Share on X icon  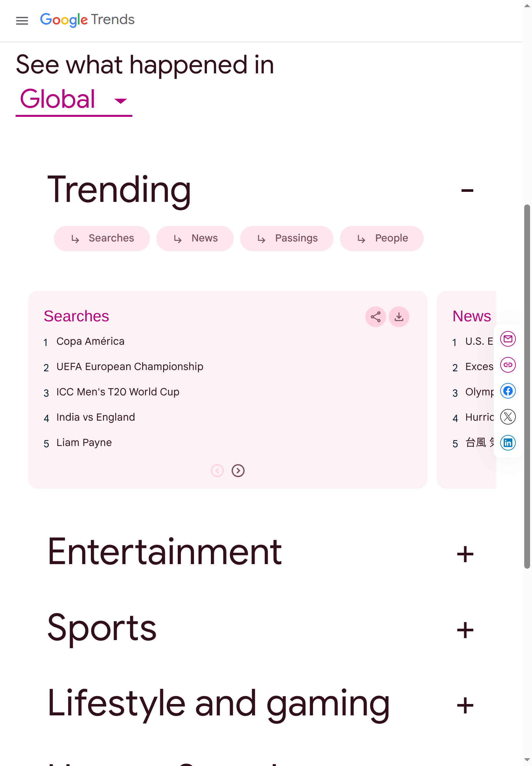pos(508,417)
